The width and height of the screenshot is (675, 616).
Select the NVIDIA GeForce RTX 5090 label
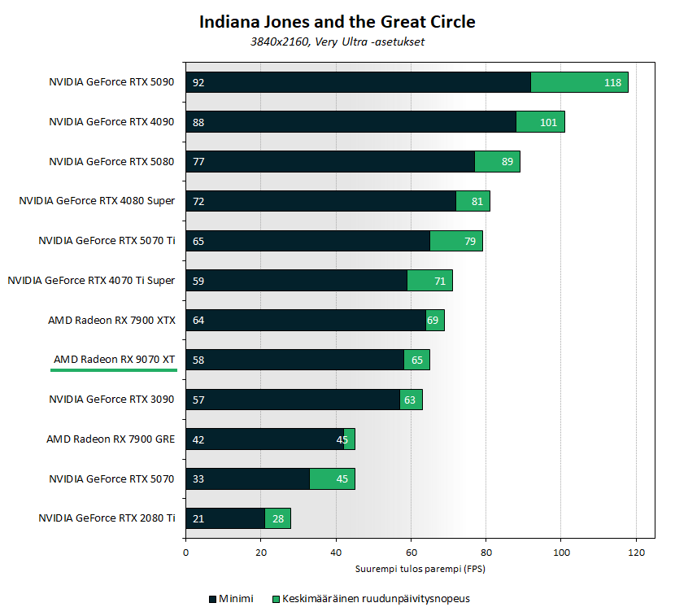tap(111, 82)
